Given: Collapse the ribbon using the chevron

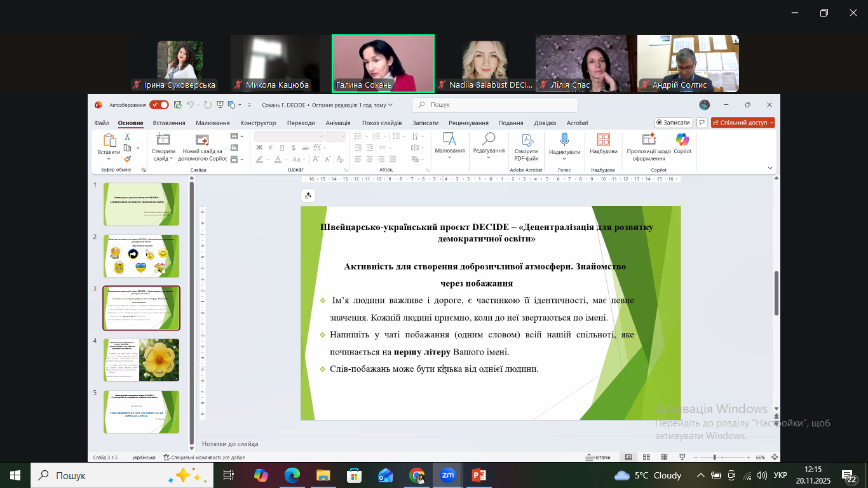Looking at the screenshot, I should (771, 168).
